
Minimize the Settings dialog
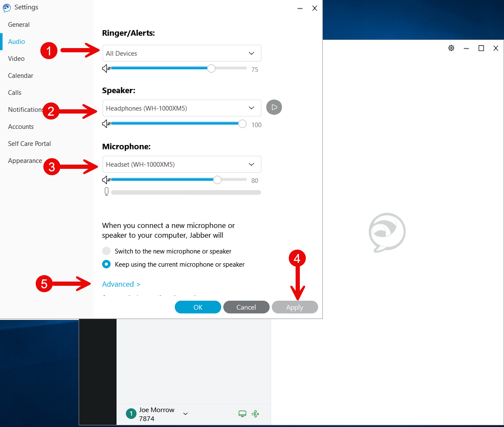tap(300, 9)
